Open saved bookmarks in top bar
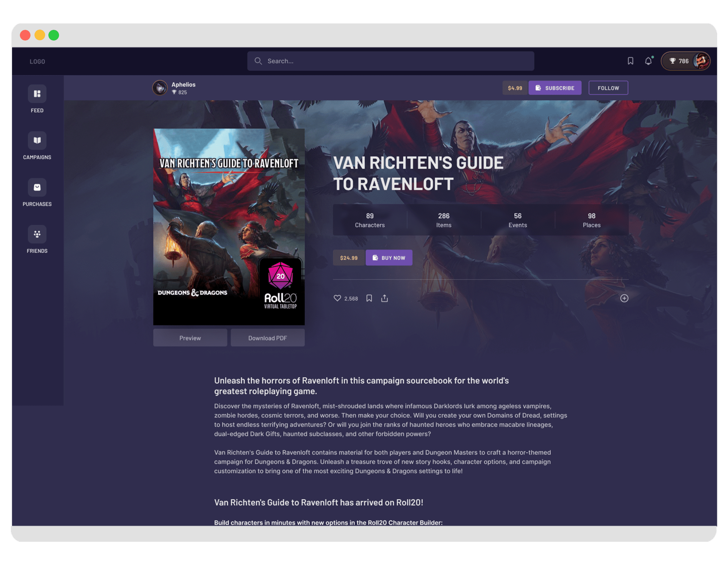Screen dimensions: 728x565 click(x=631, y=61)
